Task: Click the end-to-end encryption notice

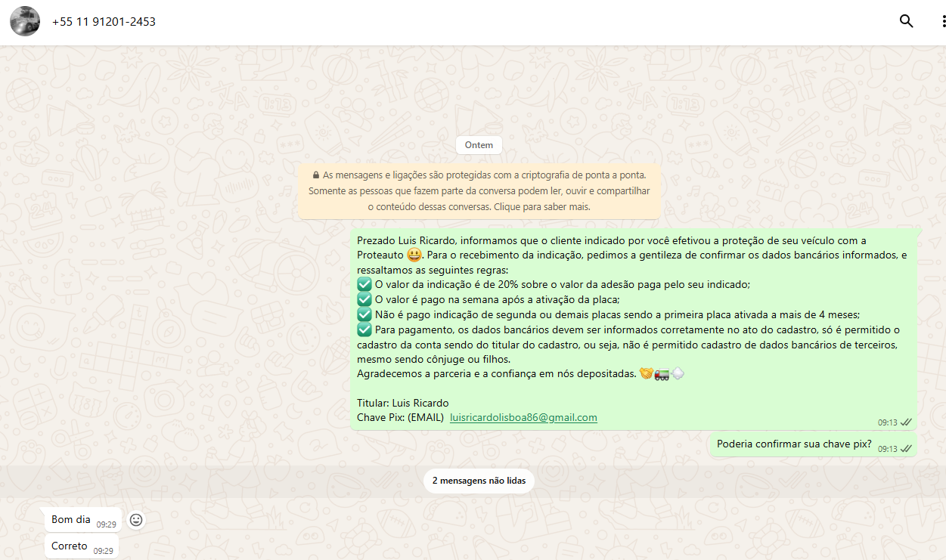Action: tap(479, 191)
